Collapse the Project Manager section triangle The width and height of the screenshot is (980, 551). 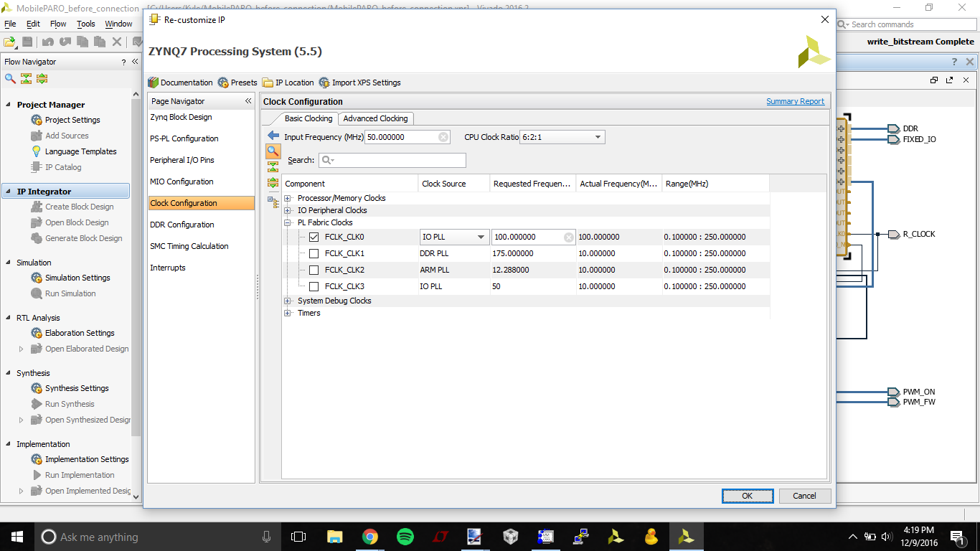9,105
